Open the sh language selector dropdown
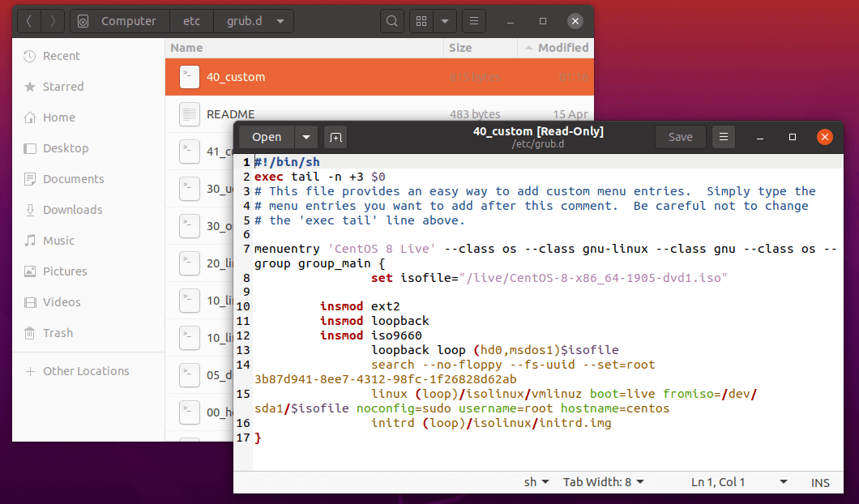The image size is (859, 504). pos(536,482)
